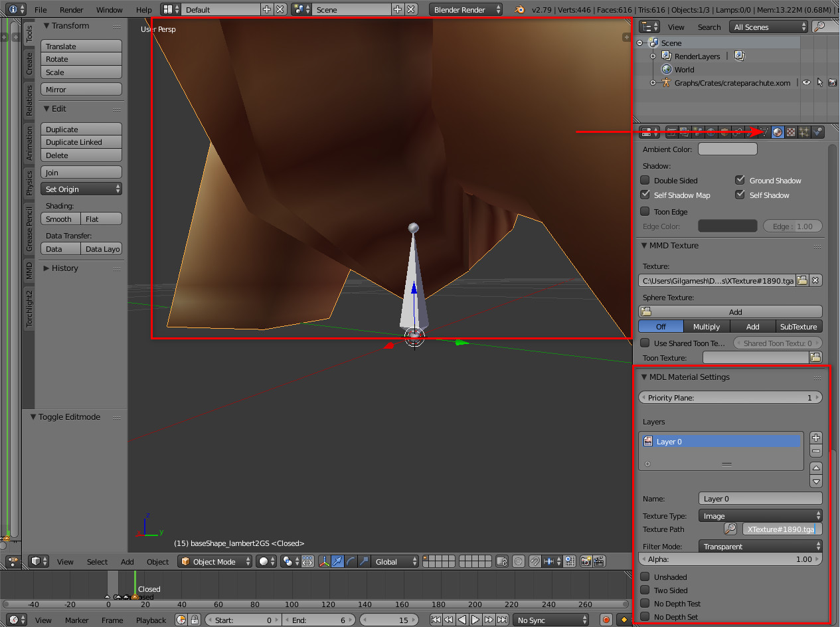Open the Render menu
Screen dimensions: 840x627
tap(72, 9)
